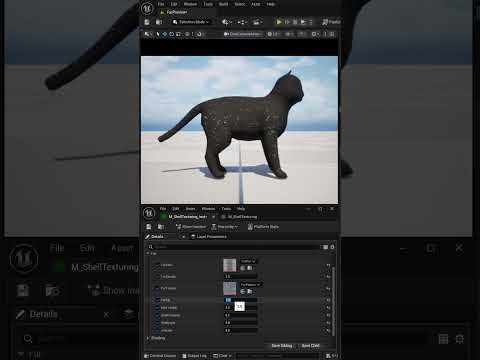The height and width of the screenshot is (360, 480).
Task: Click the eject button in the play controls
Action: (303, 22)
